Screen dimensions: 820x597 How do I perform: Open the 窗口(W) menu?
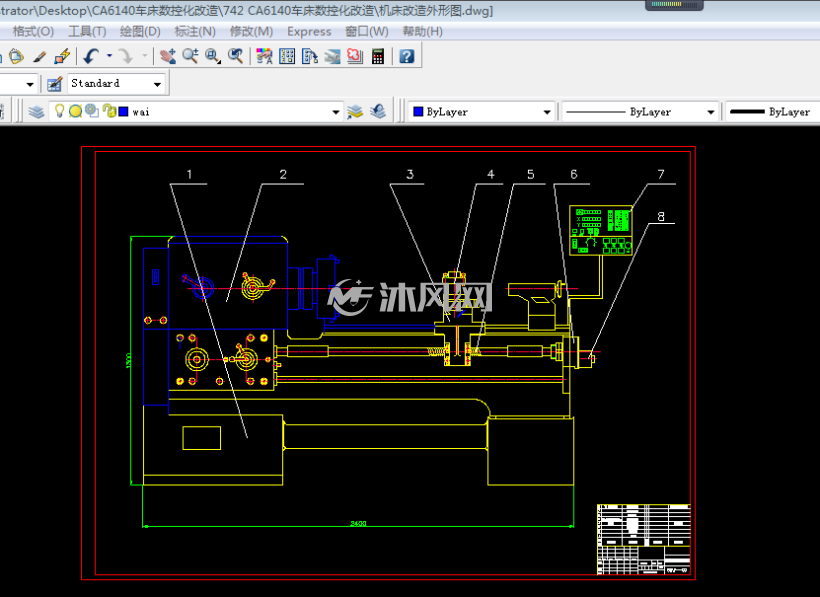pos(367,31)
